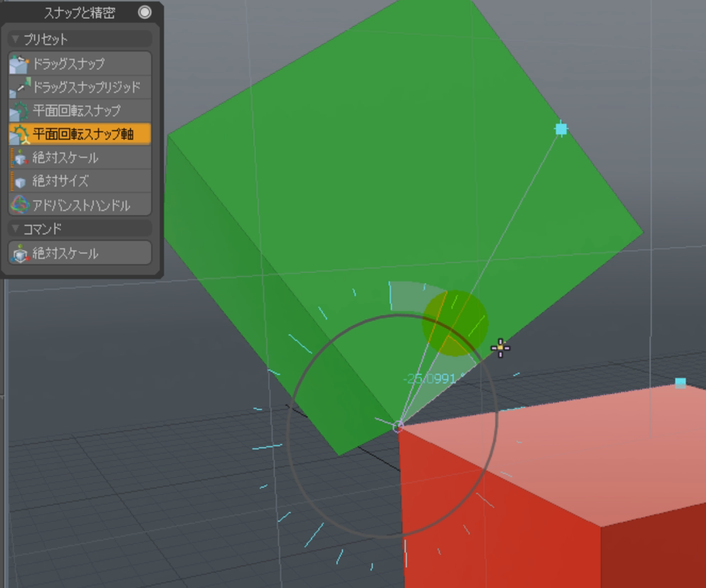This screenshot has width=706, height=588.
Task: Click the rotation pivot at the cube corner
Action: pos(399,426)
